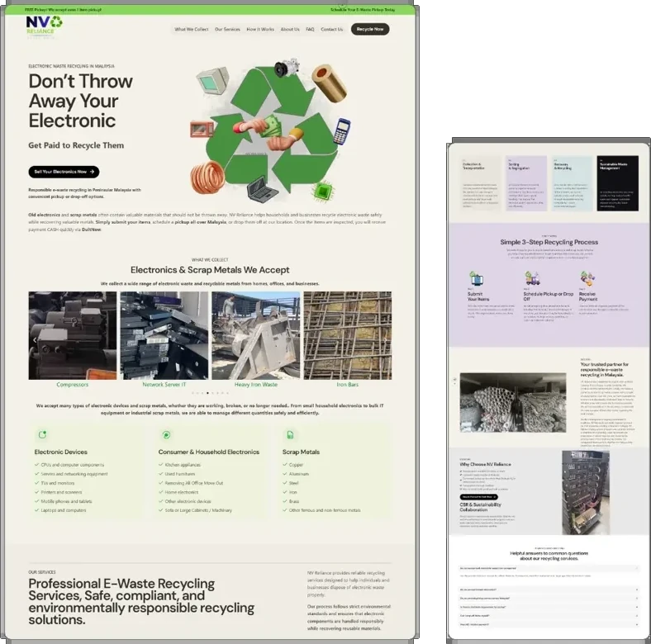Click the compressor illustration atop recycle symbol
651x644 pixels.
coord(287,68)
